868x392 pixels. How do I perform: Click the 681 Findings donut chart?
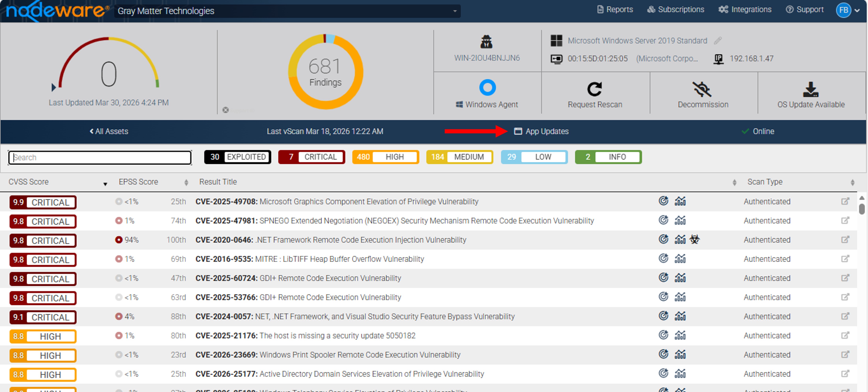pos(325,71)
